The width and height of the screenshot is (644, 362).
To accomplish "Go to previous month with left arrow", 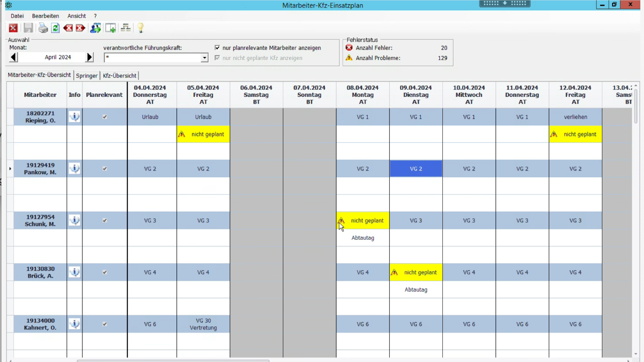I will [13, 57].
